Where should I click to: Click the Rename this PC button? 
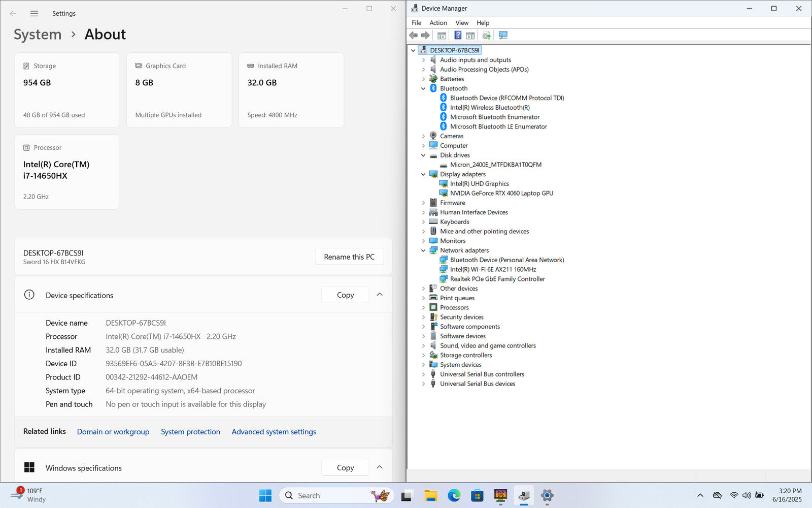349,257
